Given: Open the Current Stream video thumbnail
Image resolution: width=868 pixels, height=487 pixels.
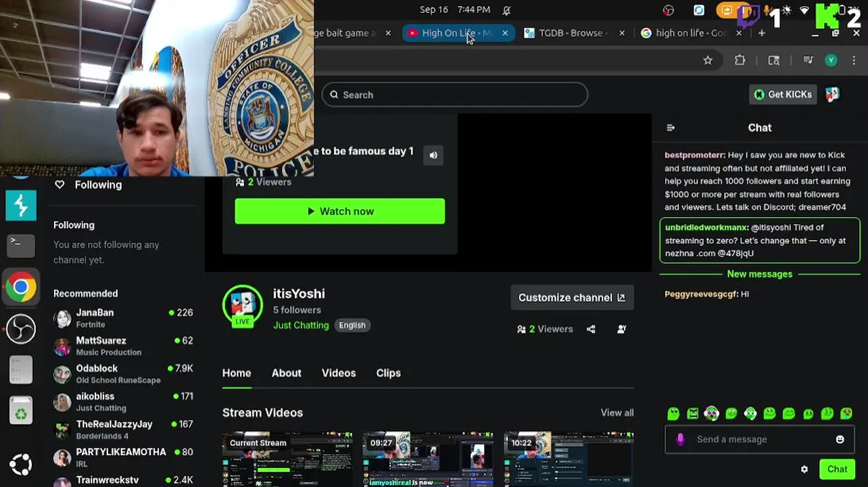Looking at the screenshot, I should [287, 459].
